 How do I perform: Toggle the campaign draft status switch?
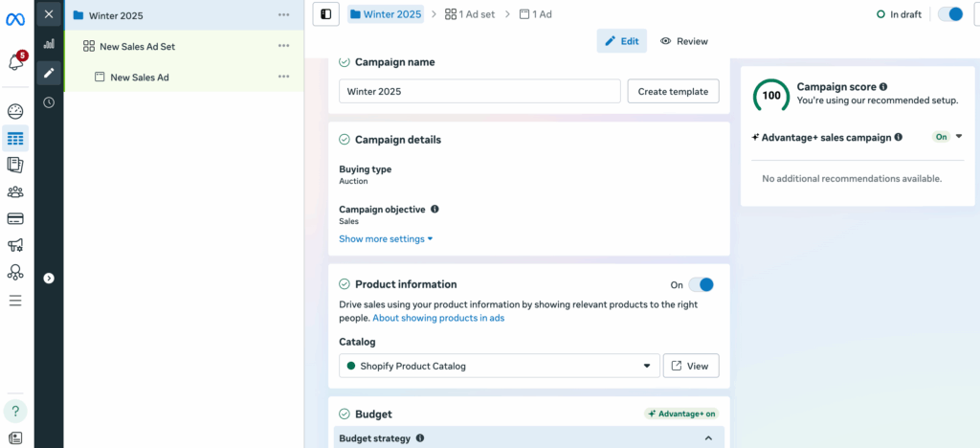pos(949,14)
